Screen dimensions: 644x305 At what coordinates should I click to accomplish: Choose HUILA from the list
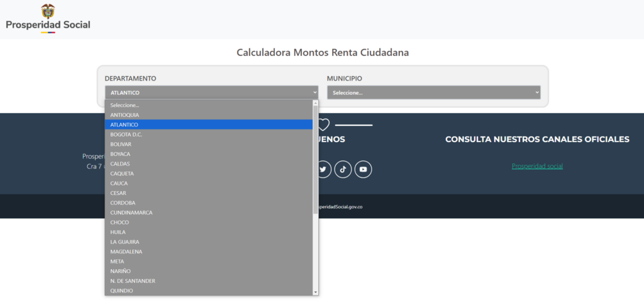pyautogui.click(x=209, y=232)
